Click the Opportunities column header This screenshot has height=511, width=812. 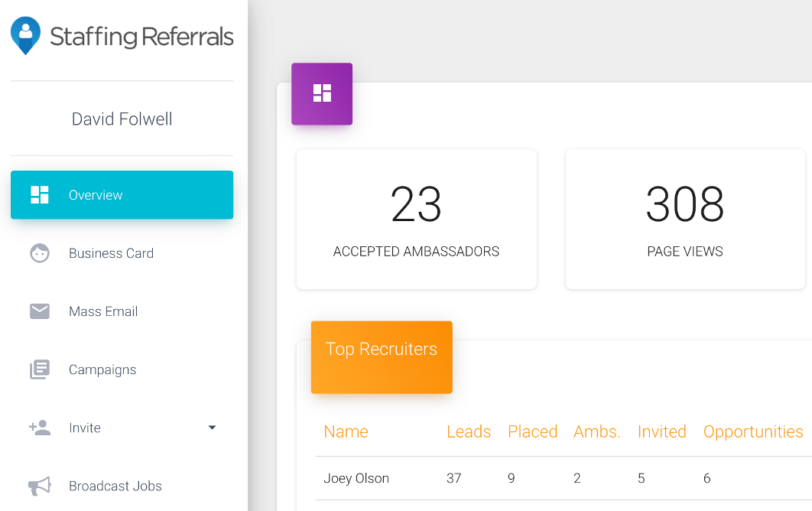pos(753,431)
